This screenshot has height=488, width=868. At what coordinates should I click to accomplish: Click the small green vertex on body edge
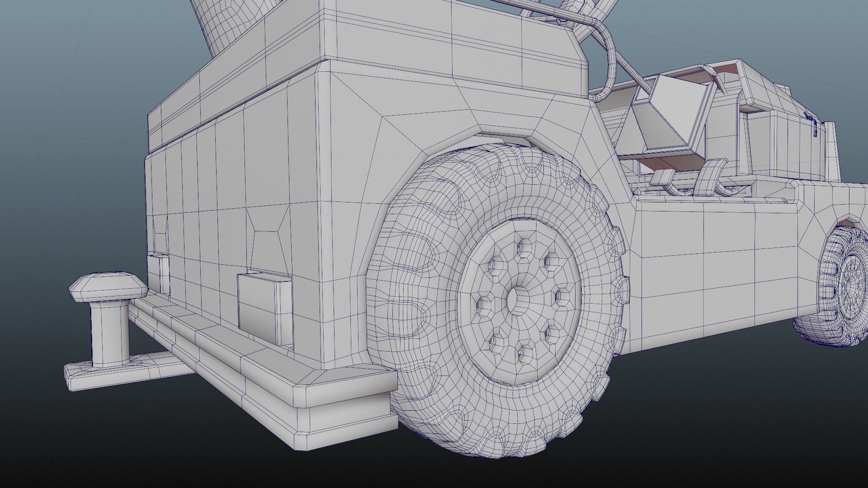coord(331,201)
